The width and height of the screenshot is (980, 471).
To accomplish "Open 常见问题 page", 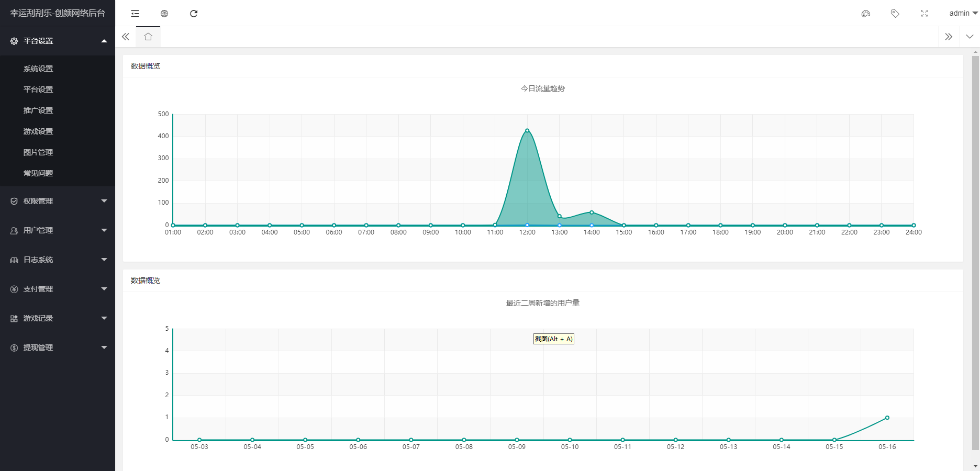I will 38,173.
